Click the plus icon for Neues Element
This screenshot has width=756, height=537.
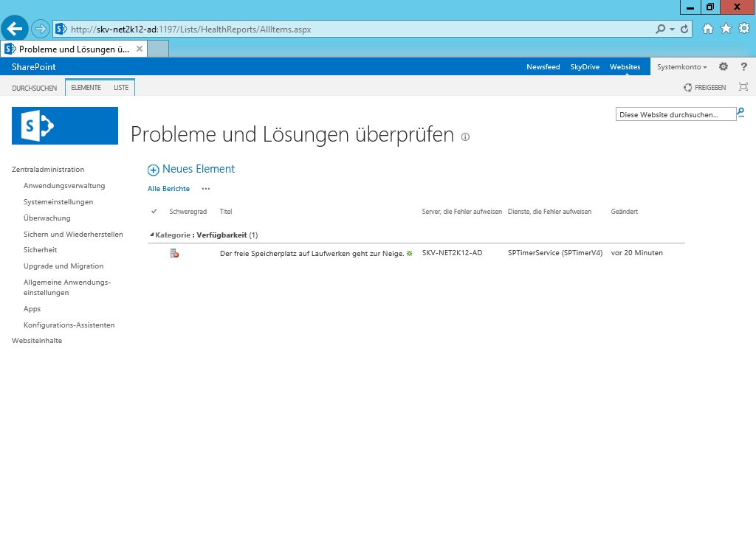point(154,170)
